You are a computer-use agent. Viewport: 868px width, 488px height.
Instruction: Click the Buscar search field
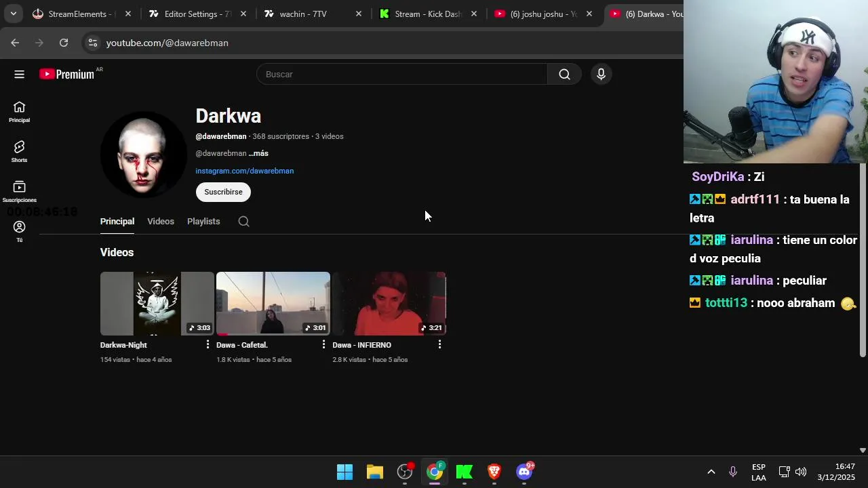402,75
